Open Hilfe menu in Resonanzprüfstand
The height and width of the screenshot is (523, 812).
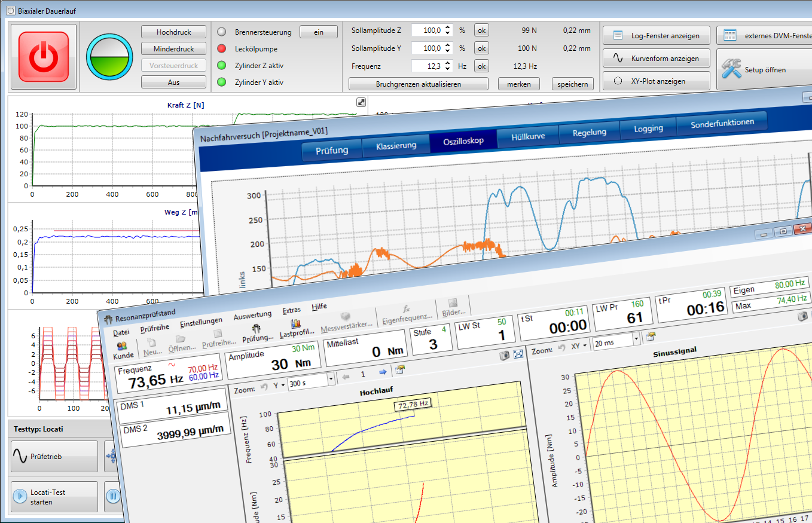tap(319, 307)
